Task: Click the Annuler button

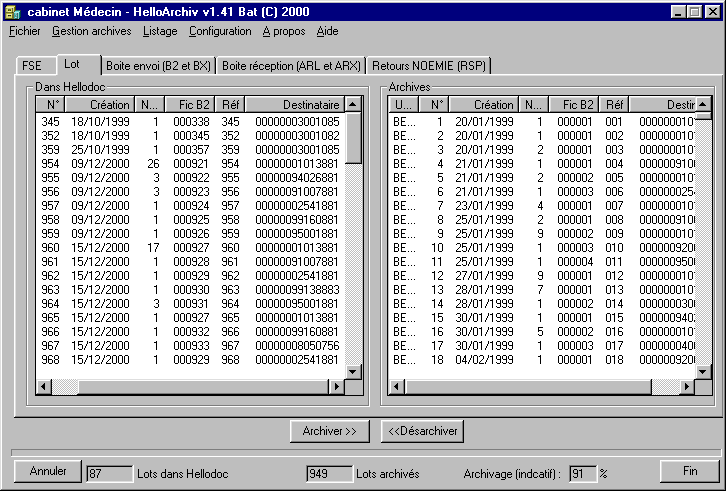Action: coord(48,471)
